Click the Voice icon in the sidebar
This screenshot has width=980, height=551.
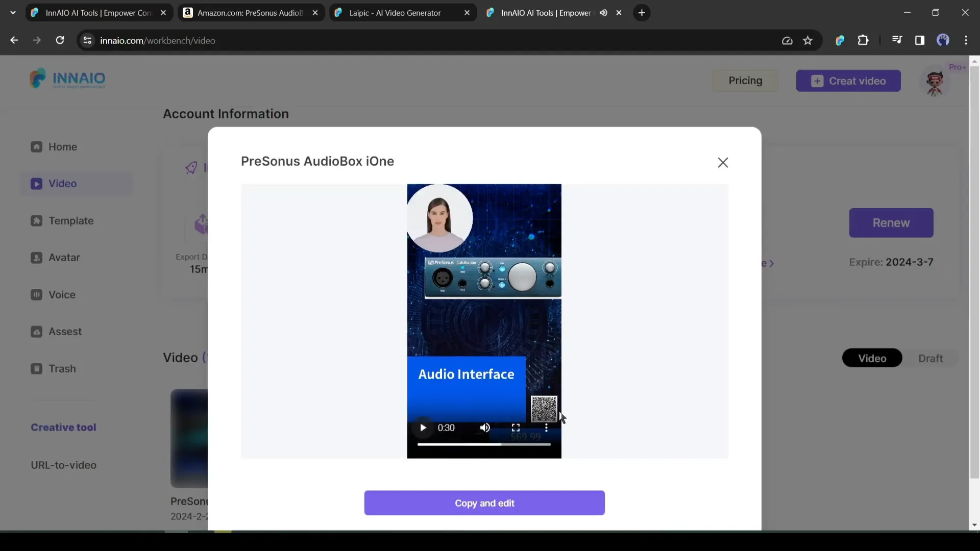[36, 295]
